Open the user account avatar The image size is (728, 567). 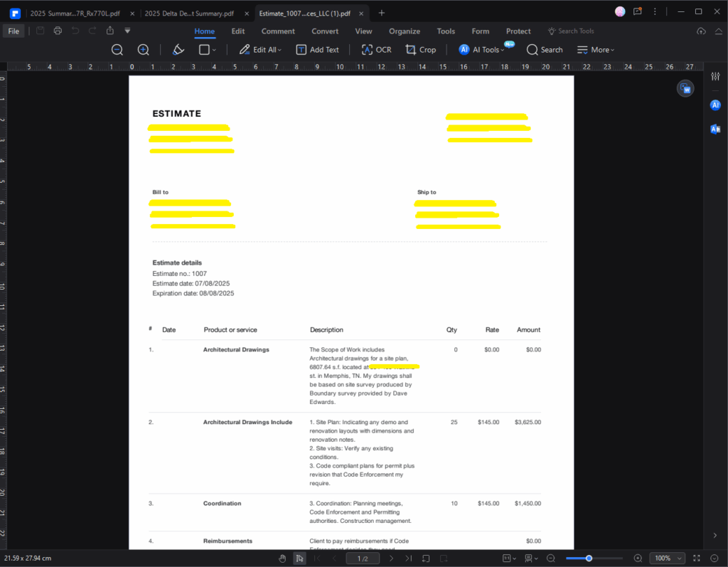(620, 11)
